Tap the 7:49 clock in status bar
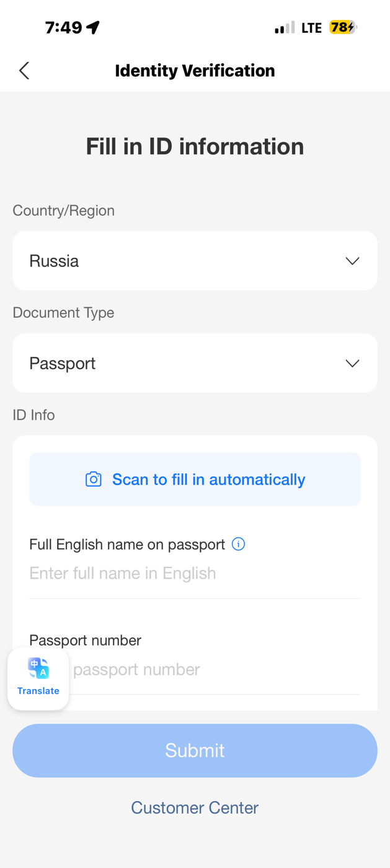The width and height of the screenshot is (390, 868). tap(63, 27)
